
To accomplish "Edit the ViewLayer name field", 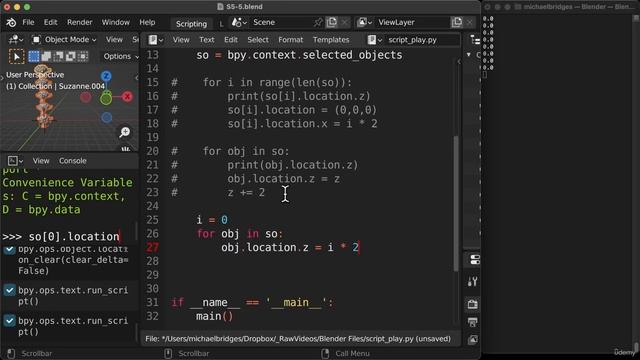I will click(412, 22).
